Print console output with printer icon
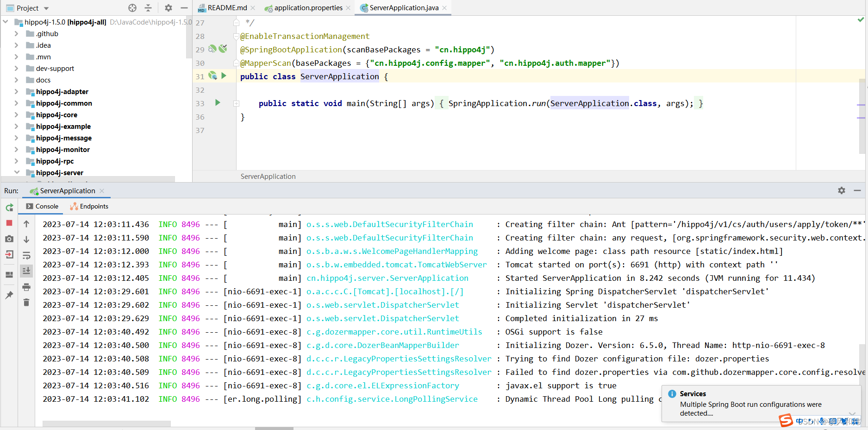The image size is (868, 430). tap(26, 287)
